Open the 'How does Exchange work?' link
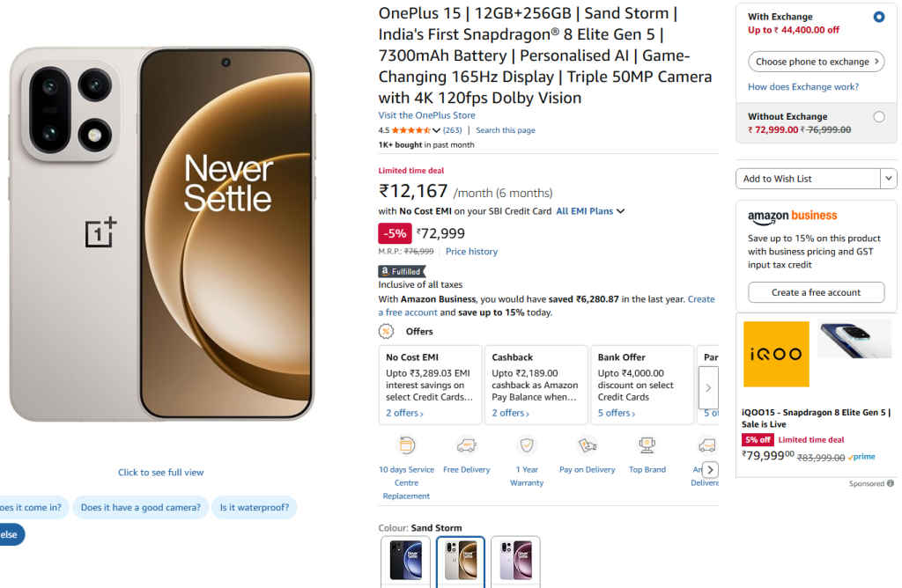This screenshot has height=588, width=902. pyautogui.click(x=804, y=86)
